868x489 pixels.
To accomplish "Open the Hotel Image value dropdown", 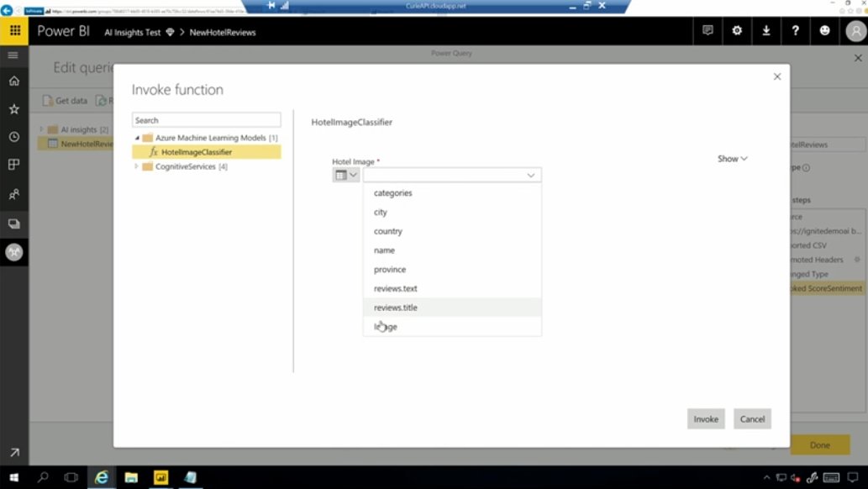I will pos(530,174).
